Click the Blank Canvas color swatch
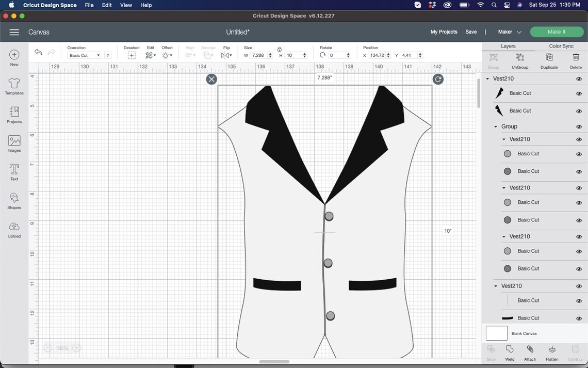588x368 pixels. point(496,333)
